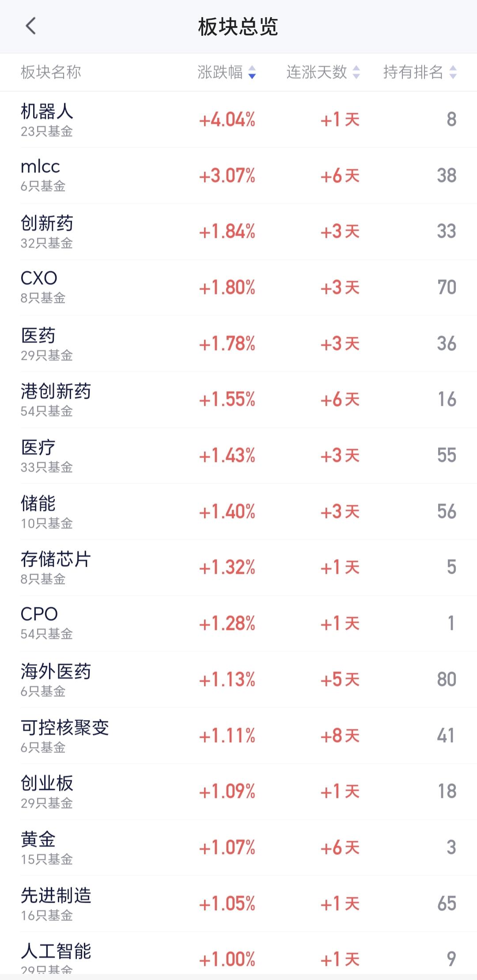Sort by 连涨天数 column header
Image resolution: width=477 pixels, height=980 pixels.
coord(317,72)
